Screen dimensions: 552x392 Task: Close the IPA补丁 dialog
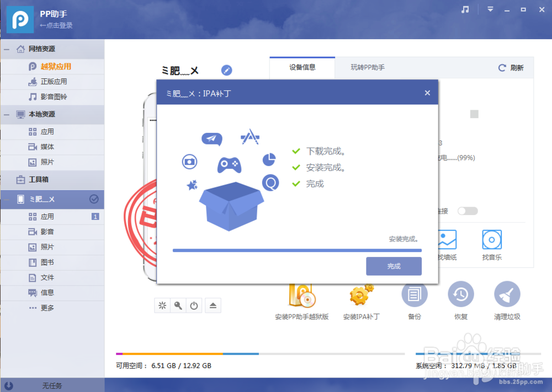[427, 93]
